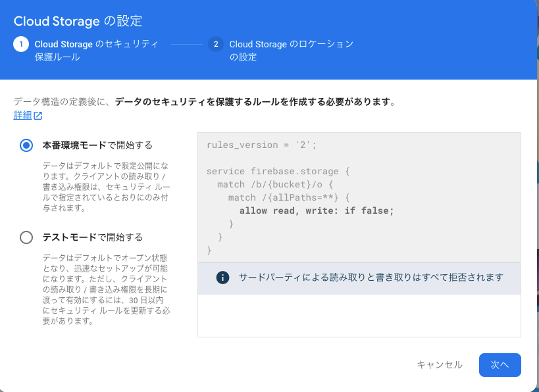
Task: Click the 次へ button
Action: 500,365
